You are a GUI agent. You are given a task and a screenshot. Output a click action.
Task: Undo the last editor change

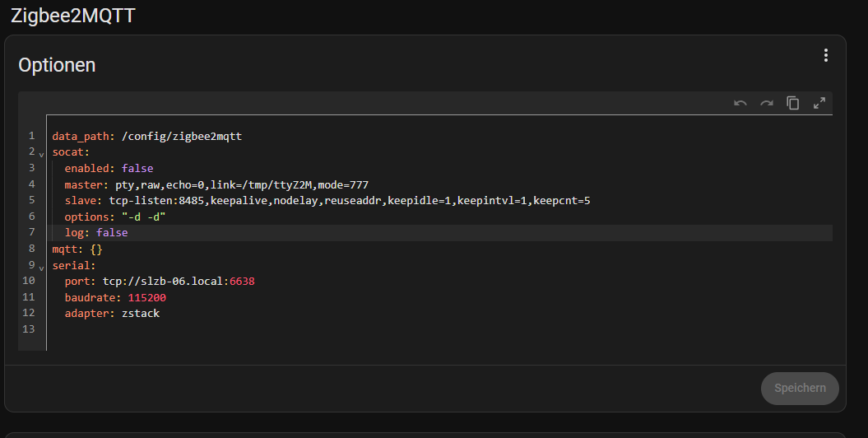point(740,104)
